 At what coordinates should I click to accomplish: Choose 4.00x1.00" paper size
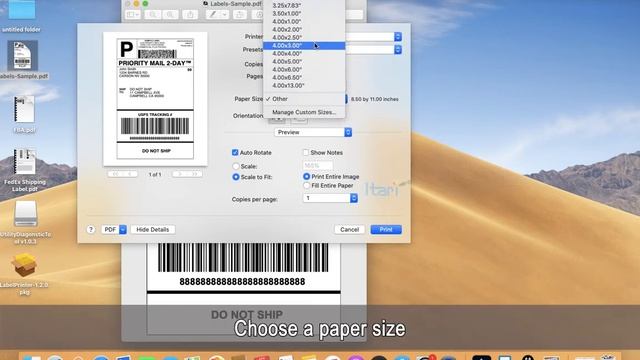(304, 21)
